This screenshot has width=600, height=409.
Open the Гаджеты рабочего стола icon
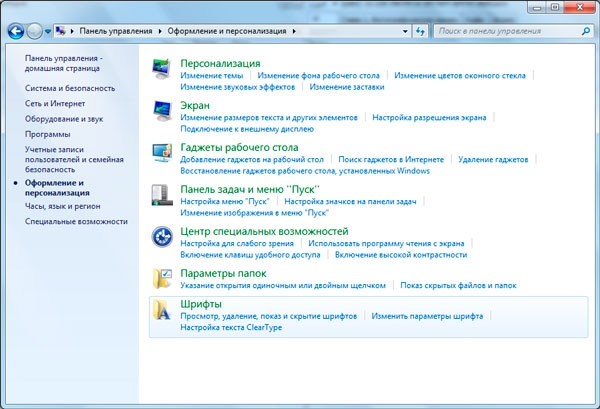161,153
